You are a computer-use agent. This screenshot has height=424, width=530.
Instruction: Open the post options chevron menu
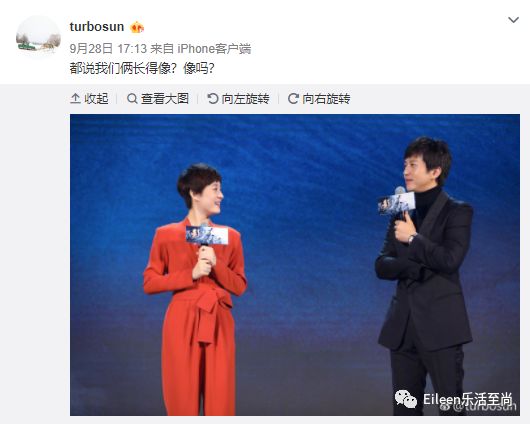coord(513,20)
